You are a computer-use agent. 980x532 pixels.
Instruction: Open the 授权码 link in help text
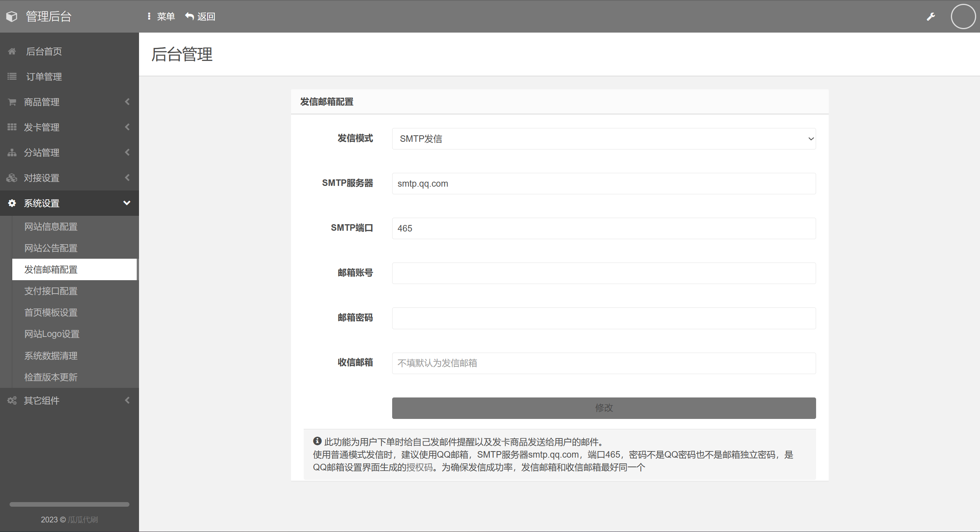(x=419, y=467)
